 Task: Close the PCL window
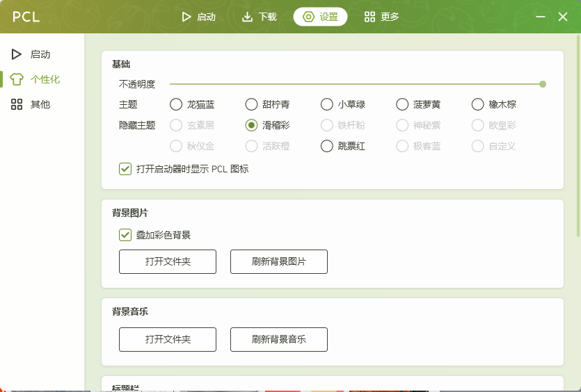coord(563,17)
